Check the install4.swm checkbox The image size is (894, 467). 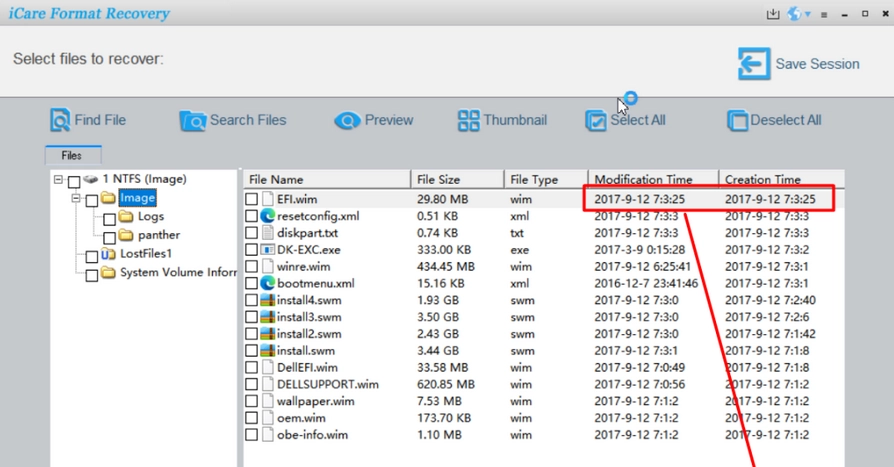pos(251,300)
